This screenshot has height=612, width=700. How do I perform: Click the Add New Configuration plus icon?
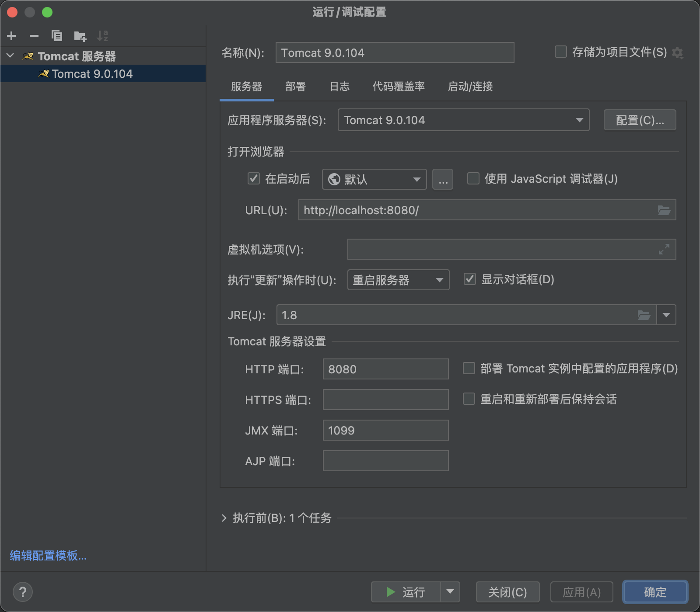pos(12,36)
